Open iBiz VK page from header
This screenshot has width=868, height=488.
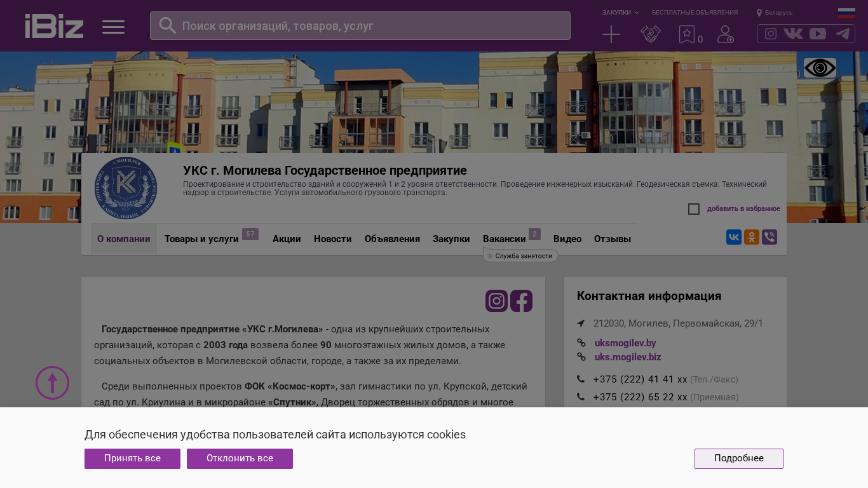pos(793,34)
